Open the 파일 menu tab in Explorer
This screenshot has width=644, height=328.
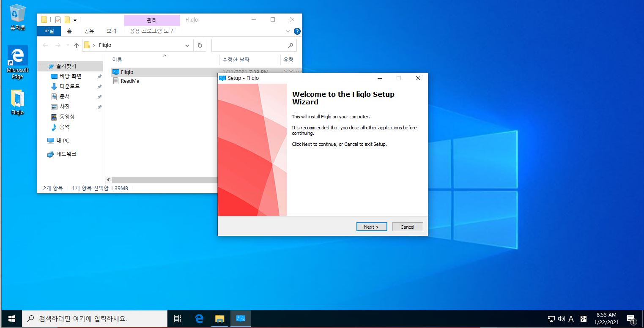[49, 31]
